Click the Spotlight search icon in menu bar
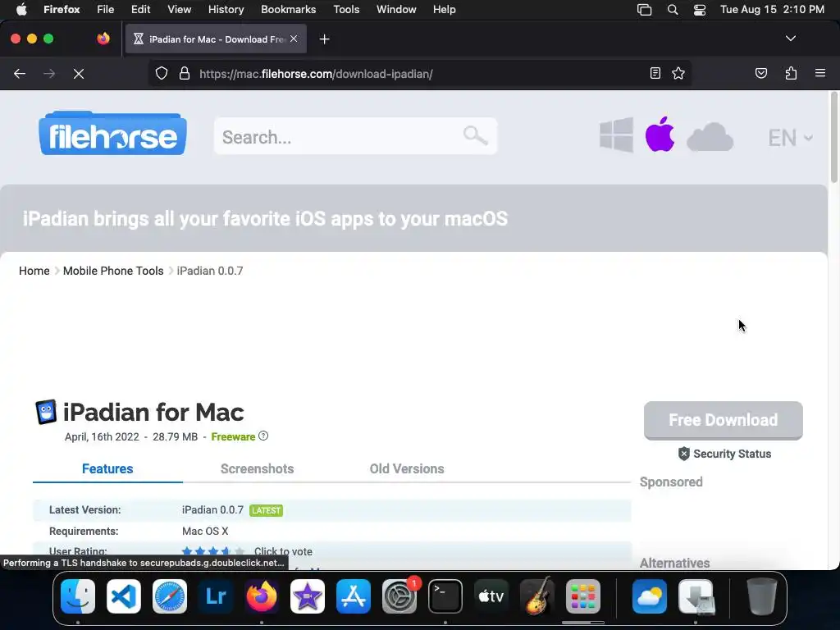The image size is (840, 630). tap(673, 10)
